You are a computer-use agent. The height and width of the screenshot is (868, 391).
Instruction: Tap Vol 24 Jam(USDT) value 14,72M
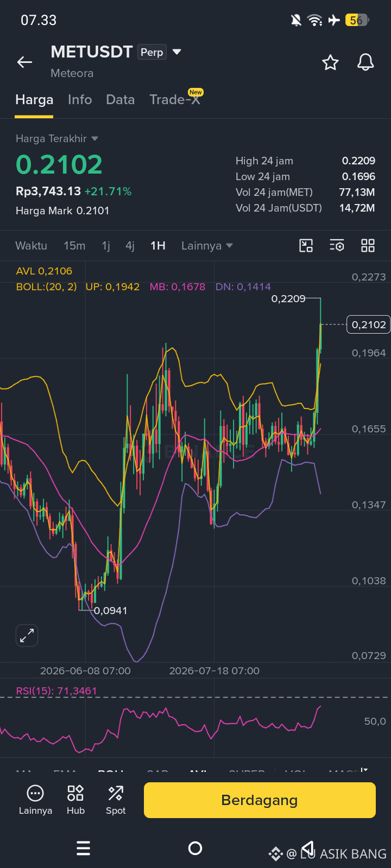[357, 208]
